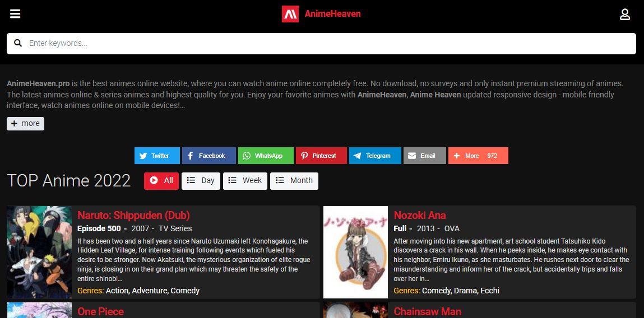Open the More sharing options button
This screenshot has height=318, width=644.
click(x=478, y=156)
